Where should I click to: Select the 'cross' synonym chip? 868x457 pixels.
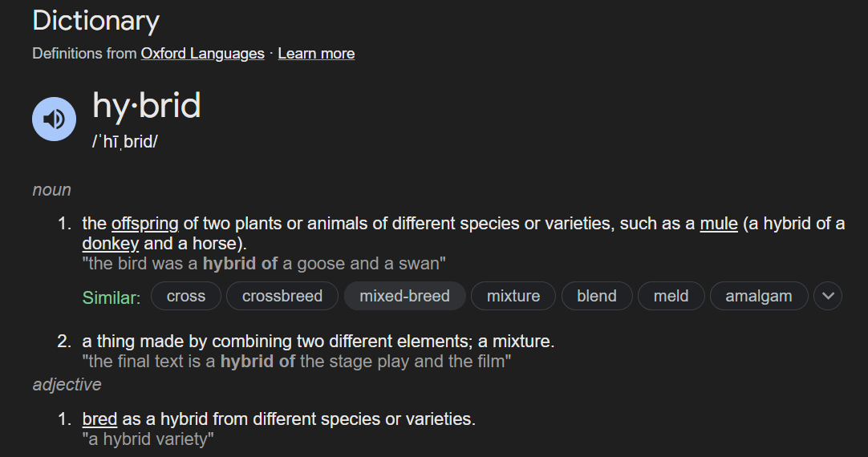tap(186, 296)
